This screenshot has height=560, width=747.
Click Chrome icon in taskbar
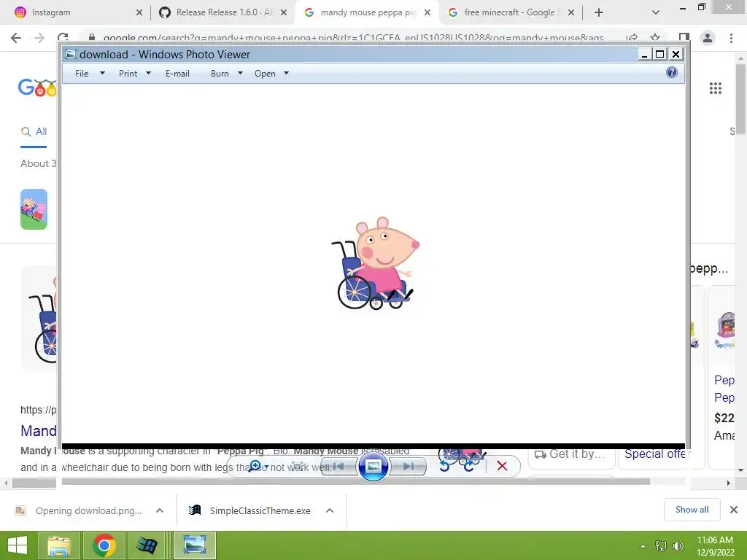click(x=104, y=545)
